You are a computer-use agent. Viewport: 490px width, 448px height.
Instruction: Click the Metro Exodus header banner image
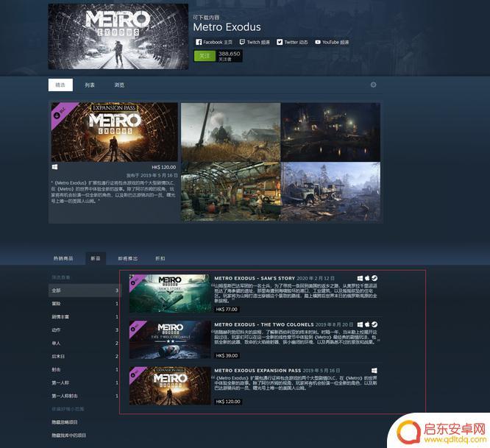118,37
